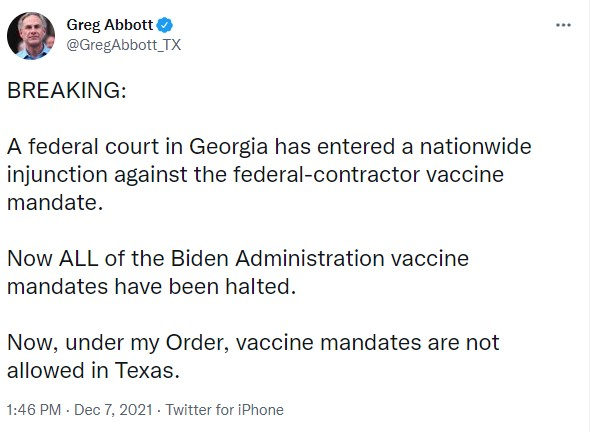Click the Dec 7, 2021 date
The width and height of the screenshot is (591, 432).
coord(113,410)
